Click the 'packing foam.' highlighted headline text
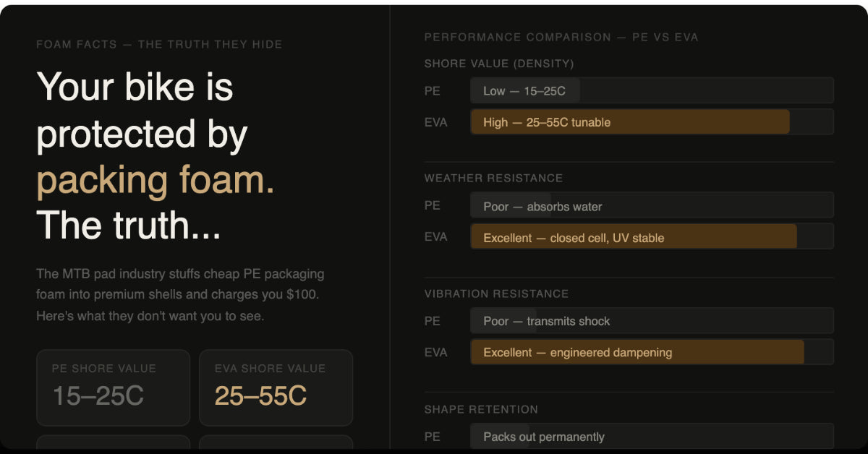This screenshot has width=868, height=454. pyautogui.click(x=156, y=180)
